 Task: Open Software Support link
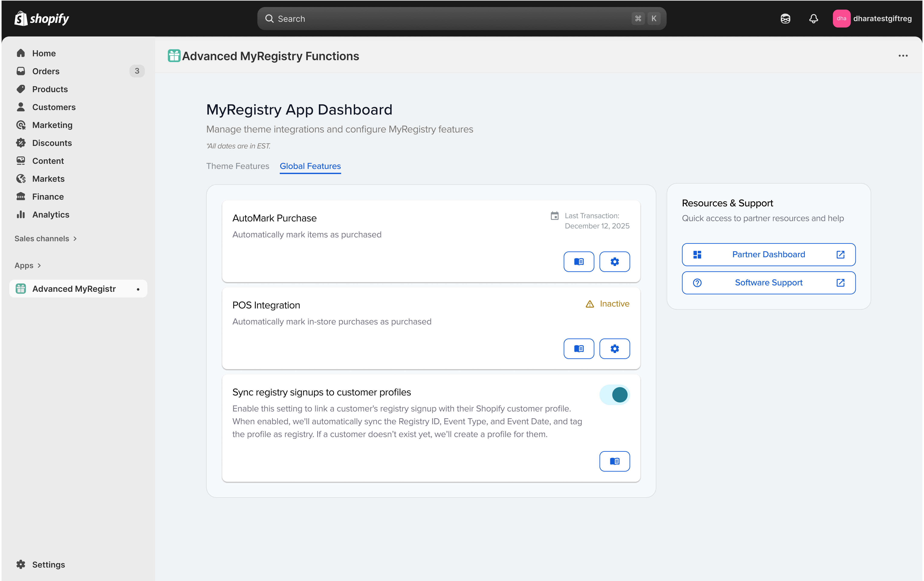pos(768,283)
